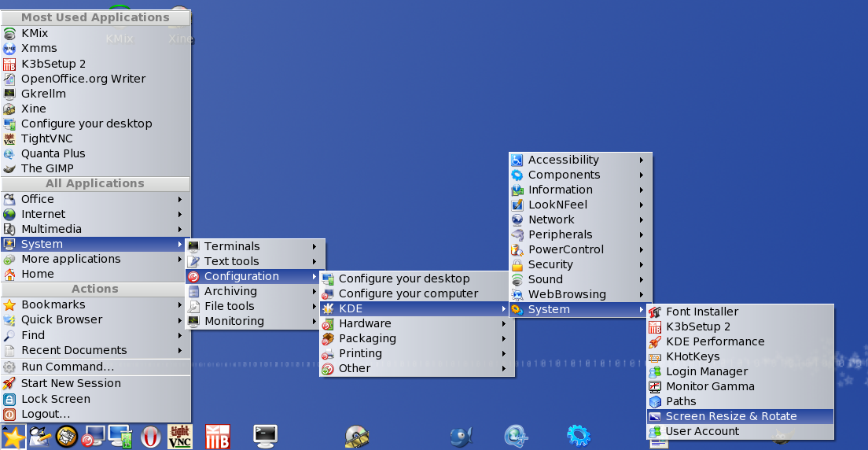Launch Opera from the panel
The image size is (868, 450).
tap(150, 437)
